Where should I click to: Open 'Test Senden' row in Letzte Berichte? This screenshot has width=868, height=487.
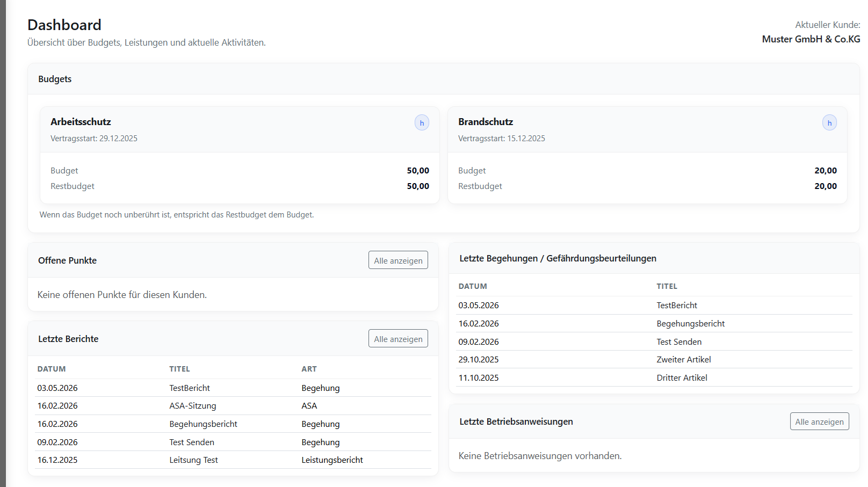[233, 442]
